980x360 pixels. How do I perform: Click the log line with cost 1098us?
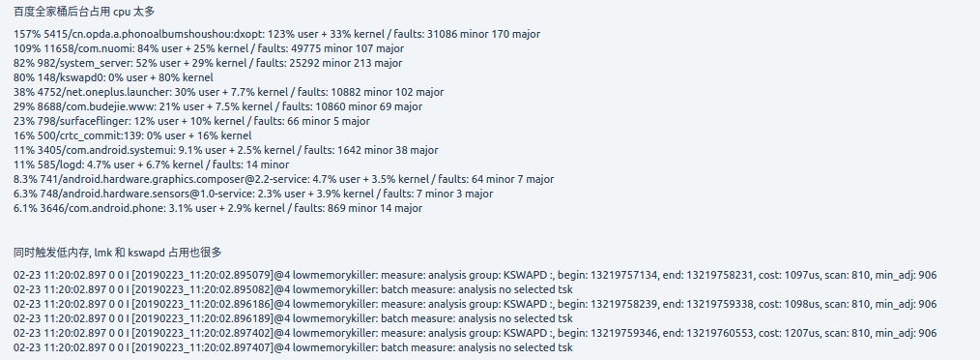[x=475, y=304]
